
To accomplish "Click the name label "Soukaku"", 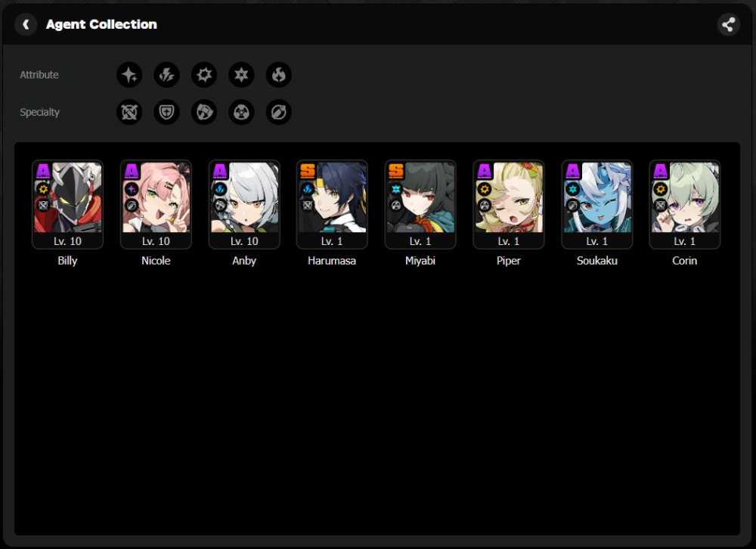I will coord(597,260).
